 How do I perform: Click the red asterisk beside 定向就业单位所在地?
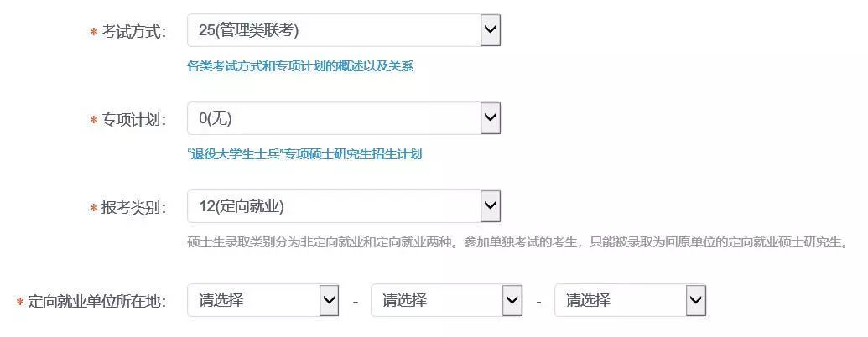pyautogui.click(x=20, y=303)
